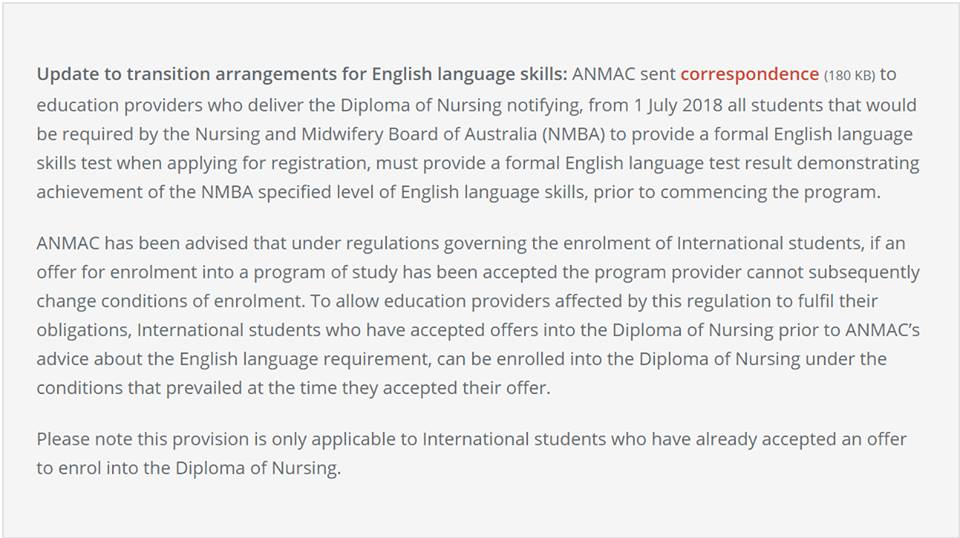This screenshot has width=960, height=538.
Task: Open the red correspondence link
Action: (749, 74)
